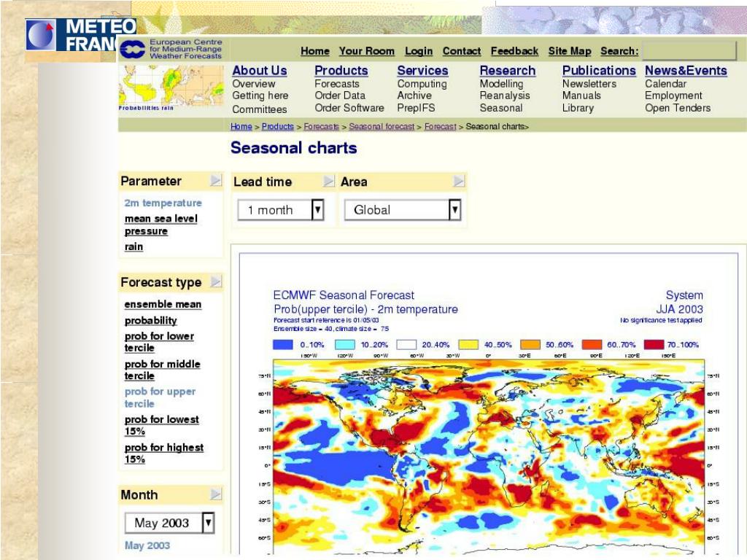Viewport: 747px width, 560px height.
Task: Choose prob for lower tercile
Action: click(x=159, y=342)
